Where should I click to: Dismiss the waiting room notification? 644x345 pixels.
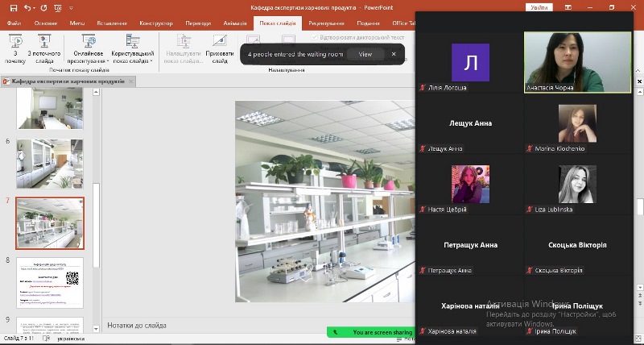[x=394, y=54]
